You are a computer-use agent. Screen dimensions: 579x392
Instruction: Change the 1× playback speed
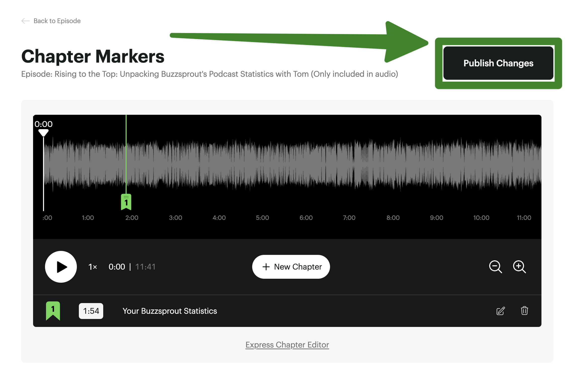tap(93, 267)
